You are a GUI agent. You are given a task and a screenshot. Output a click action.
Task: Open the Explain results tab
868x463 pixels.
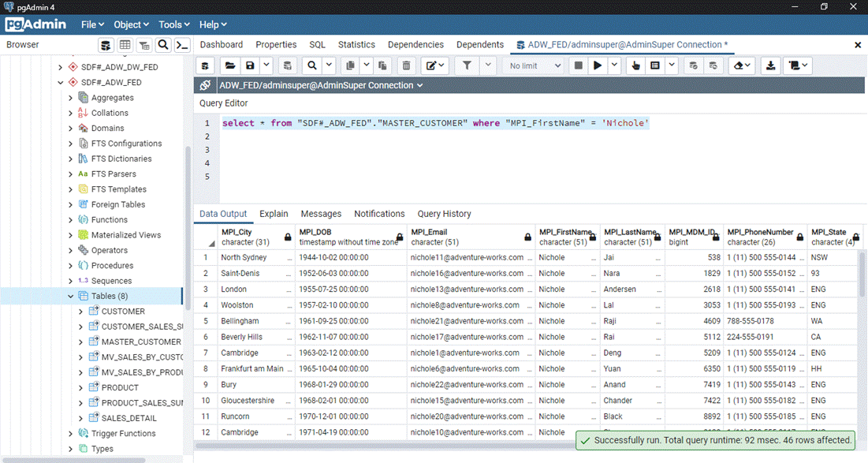[274, 214]
